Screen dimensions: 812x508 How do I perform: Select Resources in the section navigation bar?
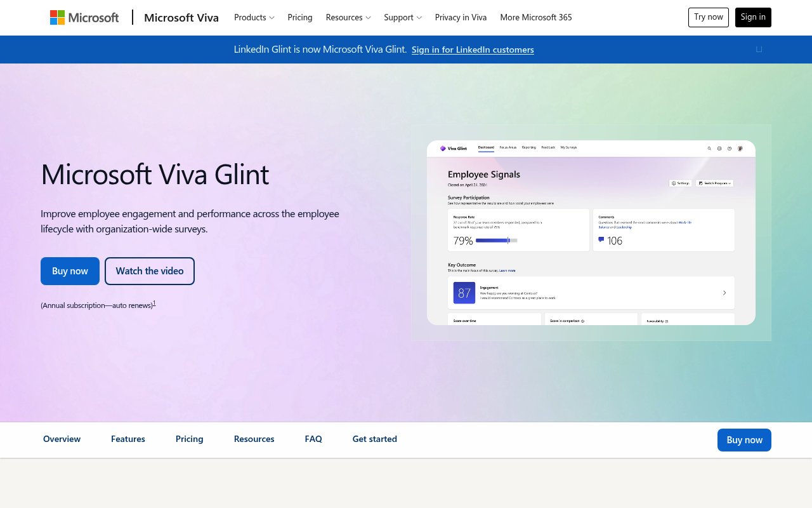click(254, 439)
